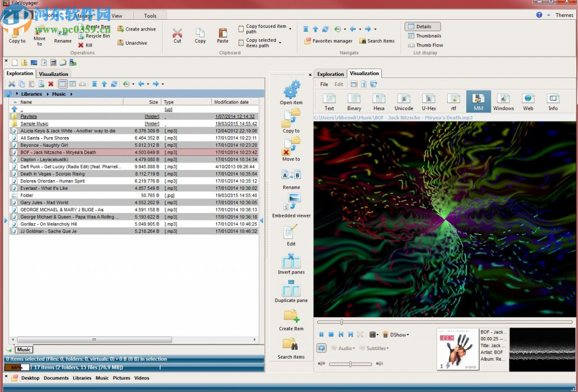Toggle the loop playback button
Viewport: 578px width, 392px height.
tap(322, 348)
